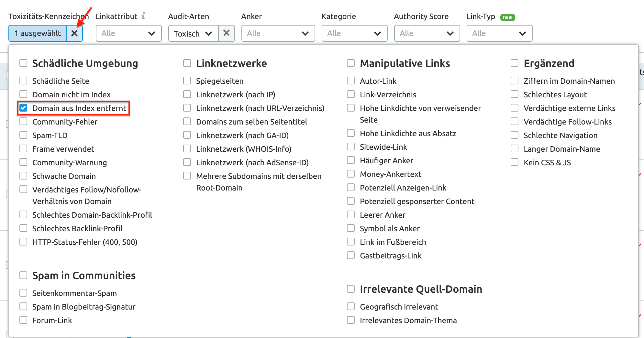This screenshot has width=644, height=338.
Task: Check Hohe Linkdichte aus Absatz
Action: pyautogui.click(x=350, y=133)
